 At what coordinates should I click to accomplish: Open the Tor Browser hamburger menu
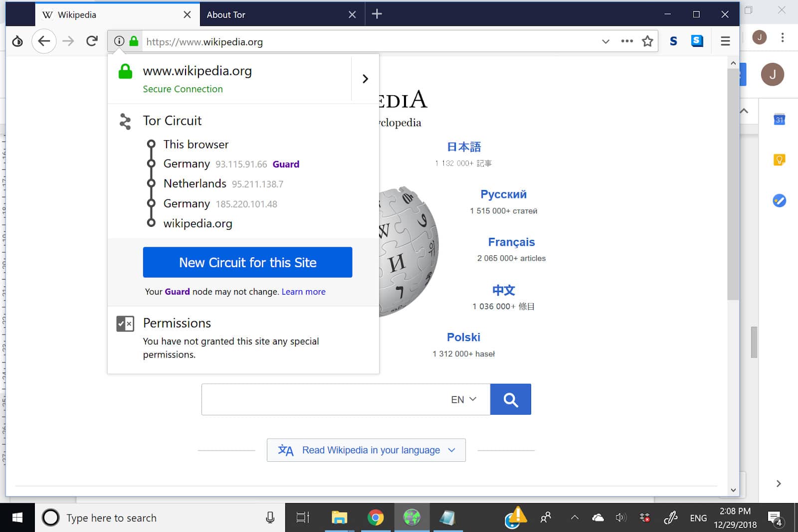[725, 41]
